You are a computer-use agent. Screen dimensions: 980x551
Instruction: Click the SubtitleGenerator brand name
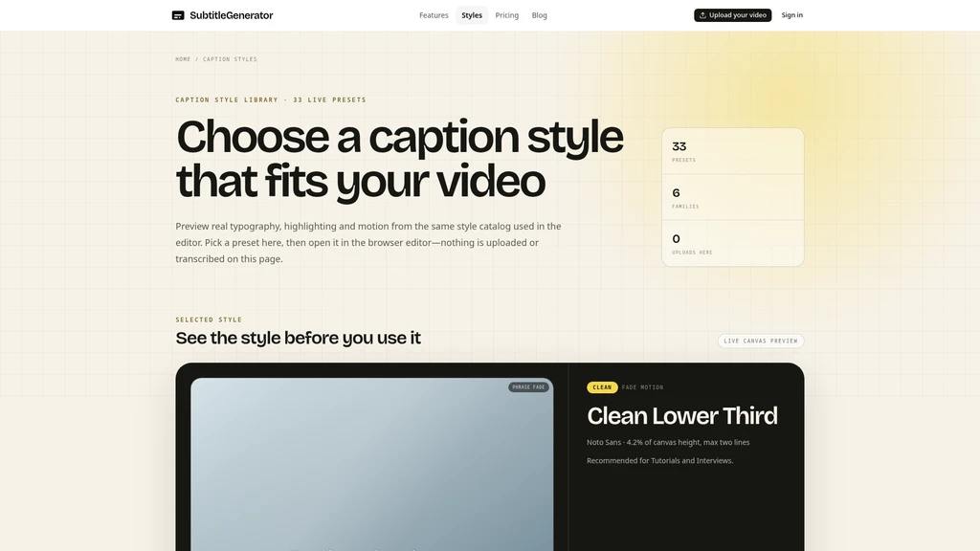pyautogui.click(x=232, y=15)
